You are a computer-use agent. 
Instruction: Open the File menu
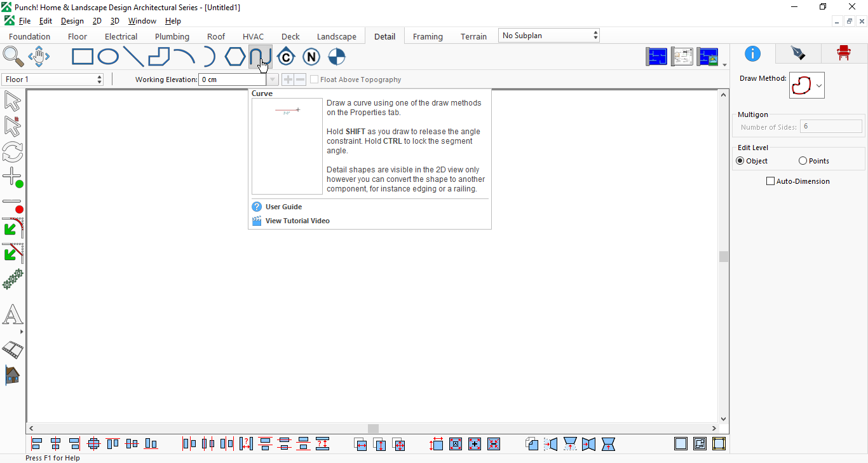pyautogui.click(x=25, y=21)
